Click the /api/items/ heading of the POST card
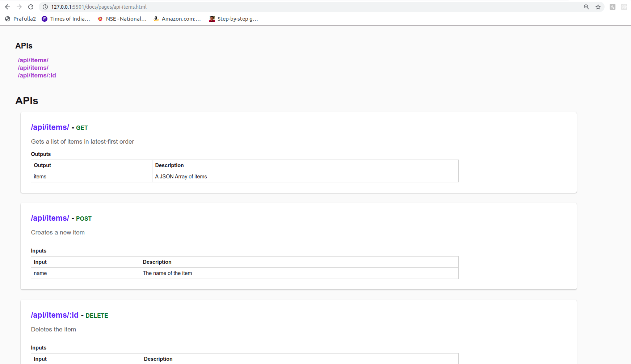Screen dimensions: 631x364 click(50, 218)
